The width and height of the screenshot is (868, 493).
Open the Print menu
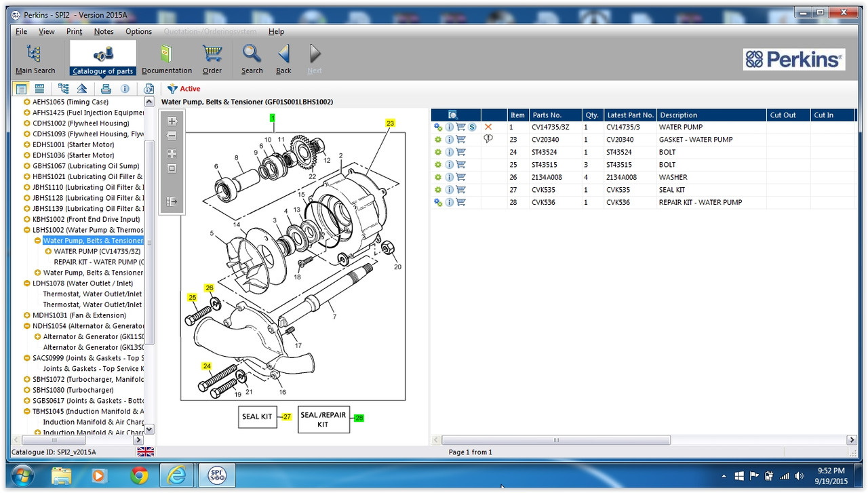point(75,31)
